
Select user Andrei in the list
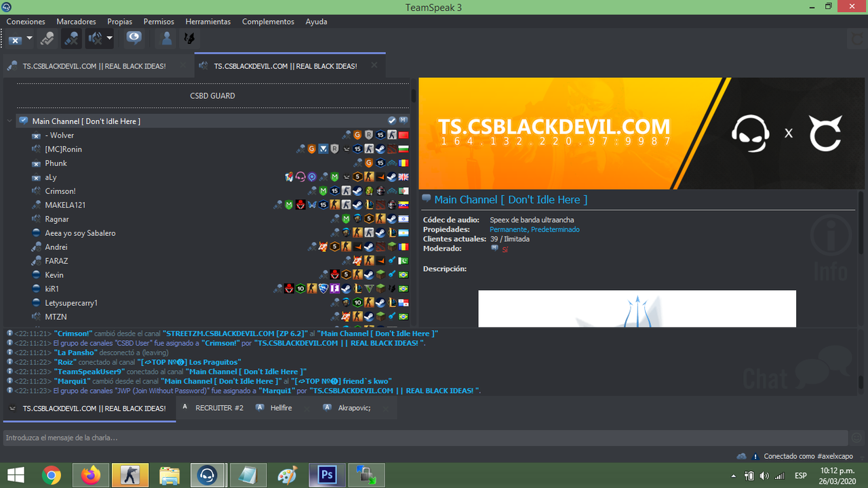point(56,247)
